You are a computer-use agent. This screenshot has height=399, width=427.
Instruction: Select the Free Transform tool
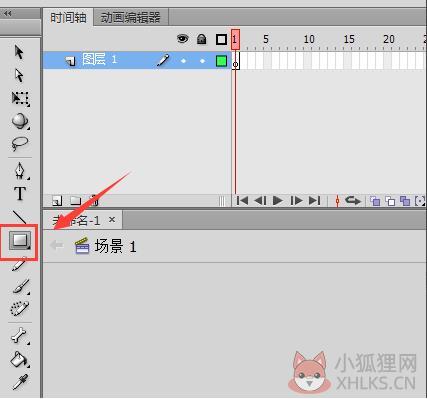20,99
